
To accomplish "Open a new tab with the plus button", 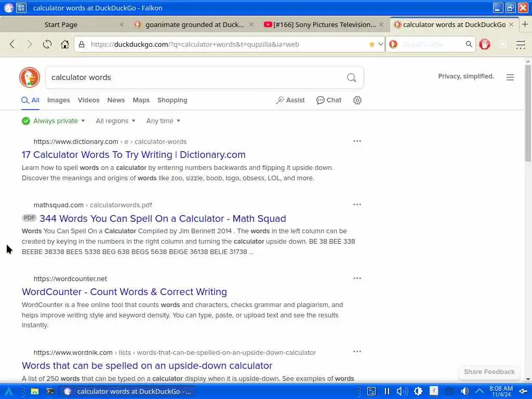I will pos(525,24).
